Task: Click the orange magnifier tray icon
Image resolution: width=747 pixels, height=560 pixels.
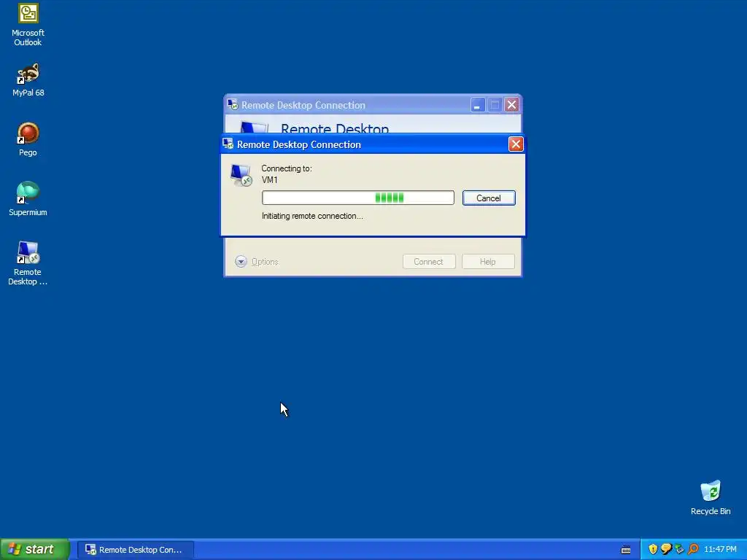Action: coord(693,549)
